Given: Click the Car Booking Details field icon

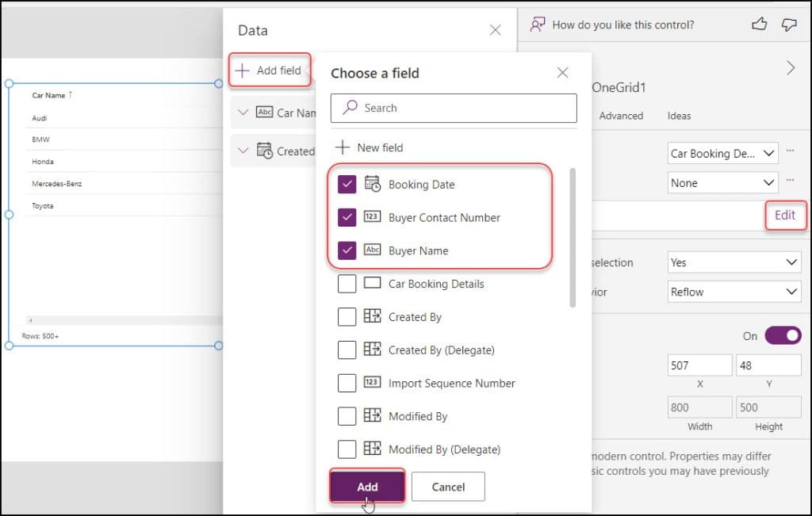Looking at the screenshot, I should pos(373,283).
